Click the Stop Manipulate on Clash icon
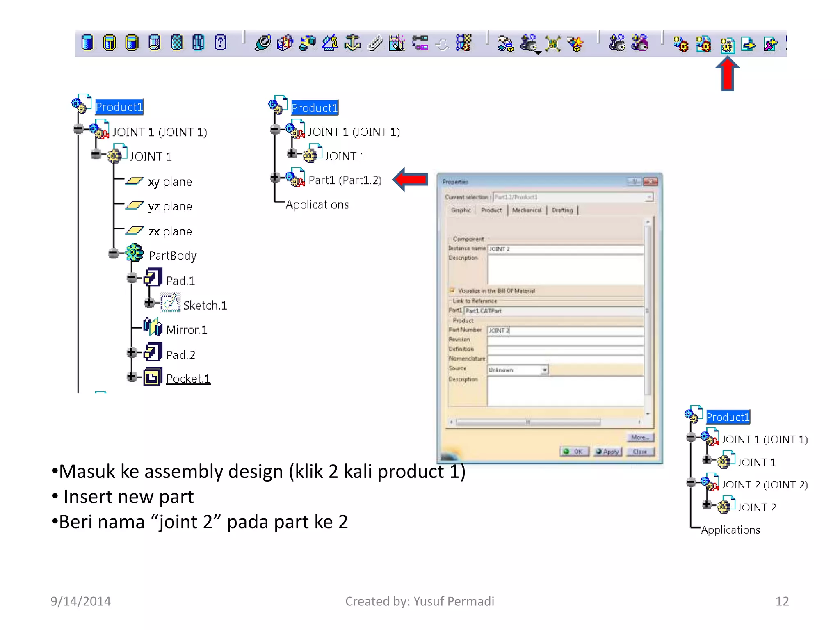 point(575,43)
